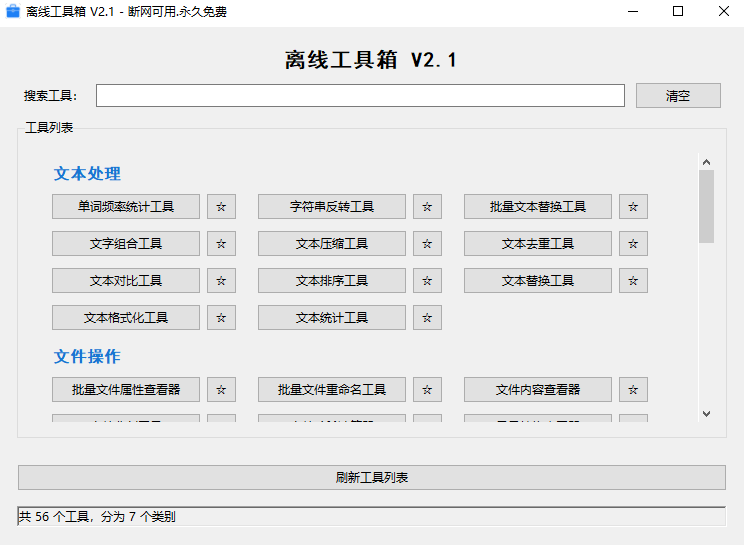Star the 字符串反转工具 entry
Viewport: 744px width, 545px height.
(427, 206)
